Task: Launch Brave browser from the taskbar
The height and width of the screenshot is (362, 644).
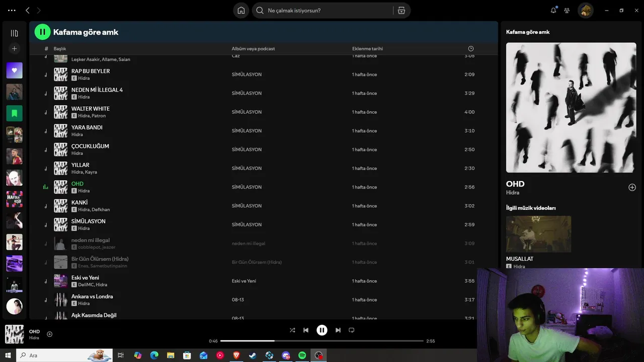Action: click(236, 355)
